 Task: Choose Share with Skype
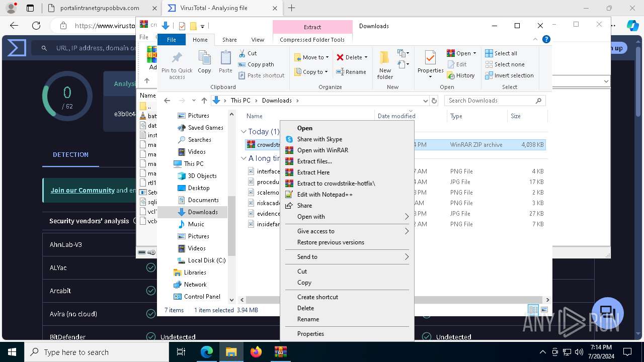319,139
